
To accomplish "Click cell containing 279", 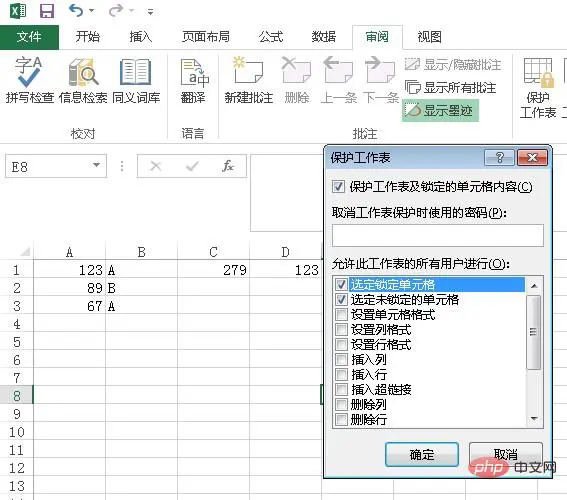I will (x=213, y=270).
